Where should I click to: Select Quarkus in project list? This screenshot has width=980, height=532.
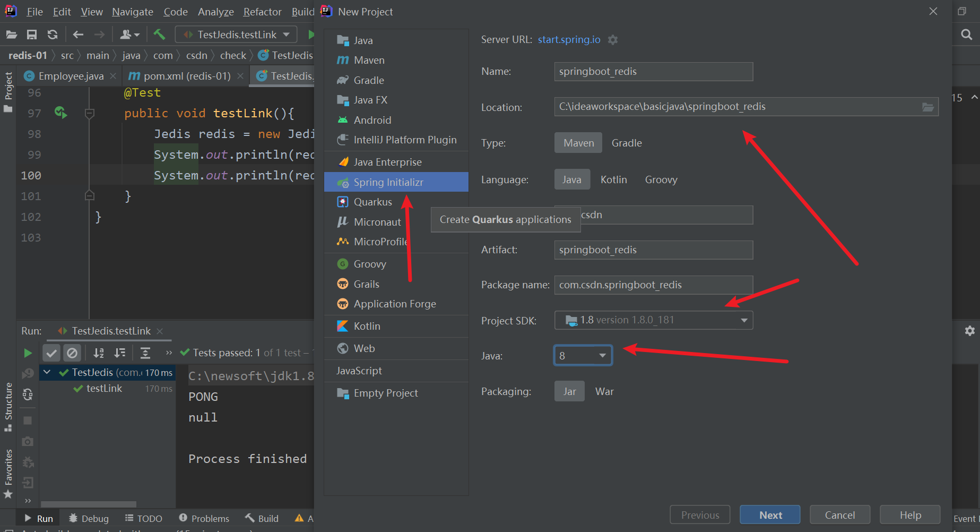click(x=396, y=202)
